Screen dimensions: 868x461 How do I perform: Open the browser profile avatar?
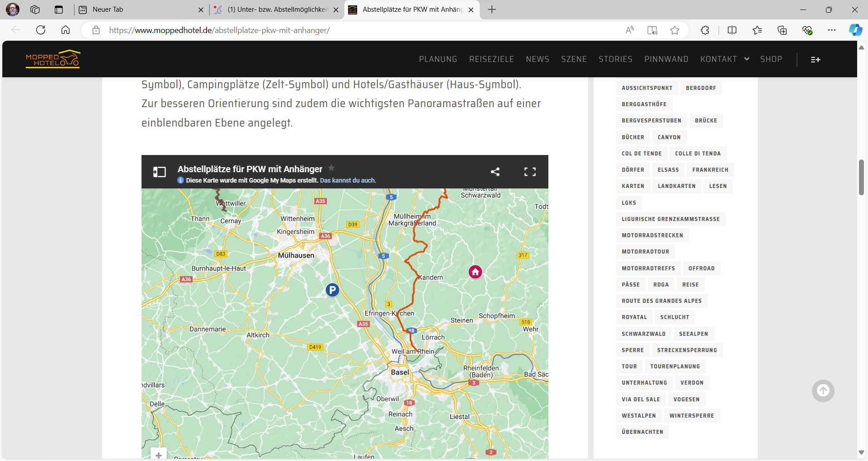click(13, 9)
